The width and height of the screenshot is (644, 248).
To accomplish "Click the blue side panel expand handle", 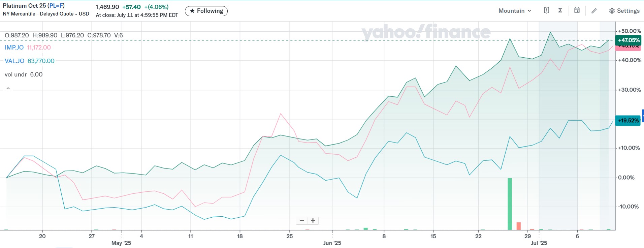I will (x=643, y=116).
